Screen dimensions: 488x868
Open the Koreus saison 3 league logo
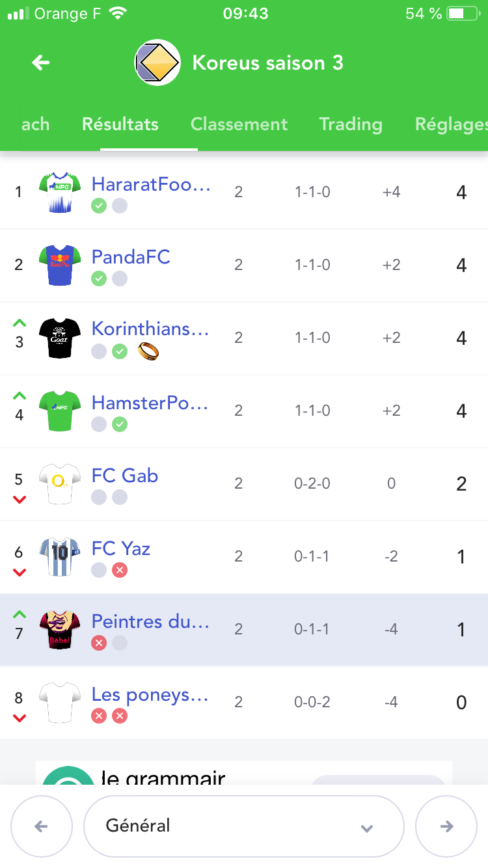click(x=157, y=62)
